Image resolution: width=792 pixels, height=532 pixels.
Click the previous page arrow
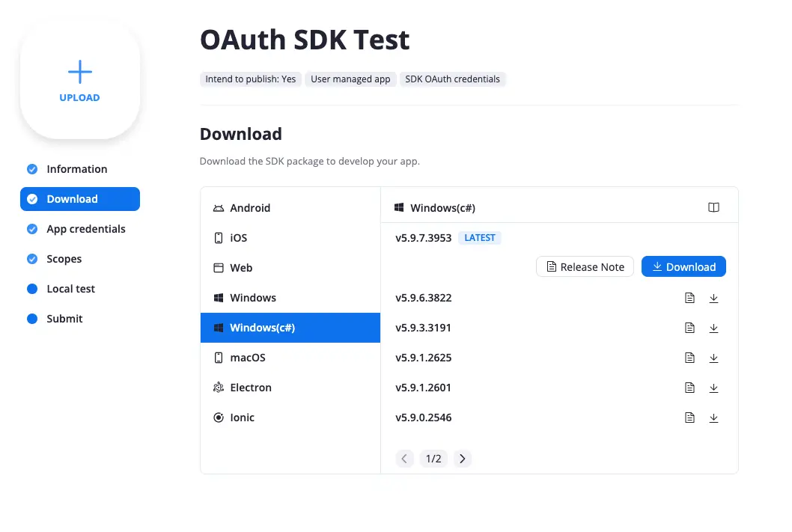(404, 459)
